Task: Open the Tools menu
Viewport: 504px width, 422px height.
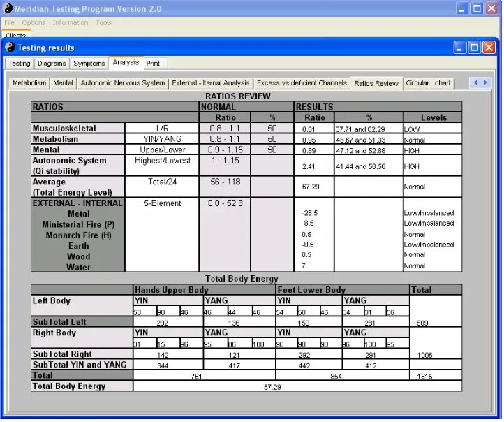Action: (103, 22)
